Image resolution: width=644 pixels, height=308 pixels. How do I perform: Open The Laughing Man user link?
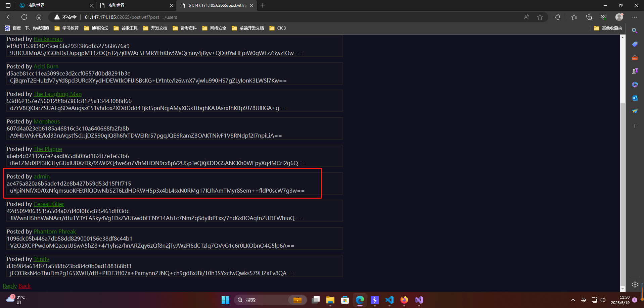tap(57, 94)
